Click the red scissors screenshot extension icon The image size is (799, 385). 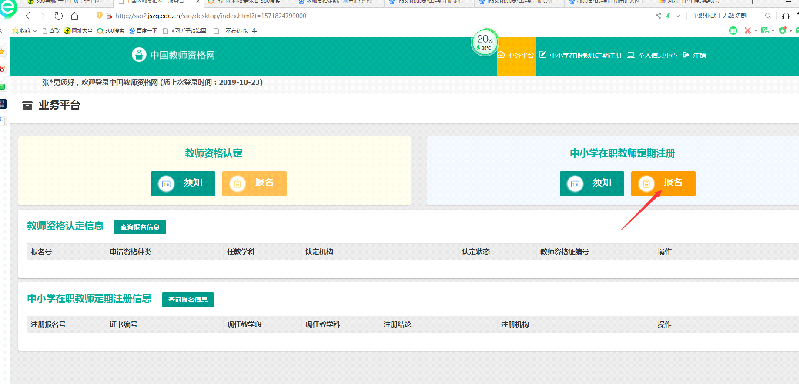[x=748, y=31]
